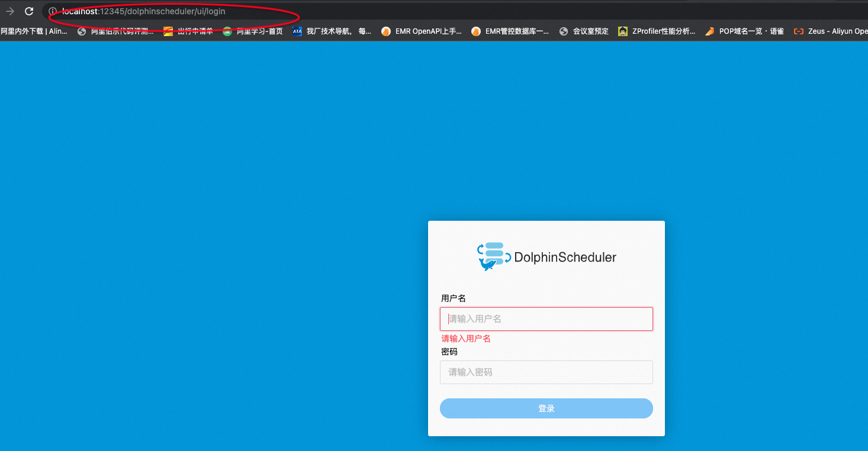868x451 pixels.
Task: Open the ZProfiler性能分析 bookmark
Action: tap(657, 31)
